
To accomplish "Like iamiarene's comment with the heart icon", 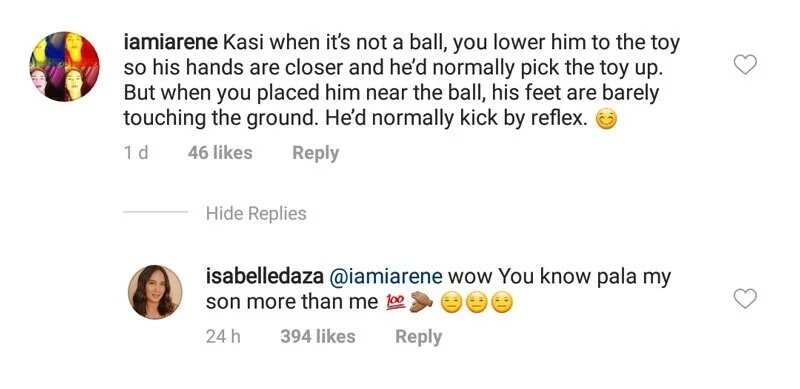I will (x=745, y=65).
